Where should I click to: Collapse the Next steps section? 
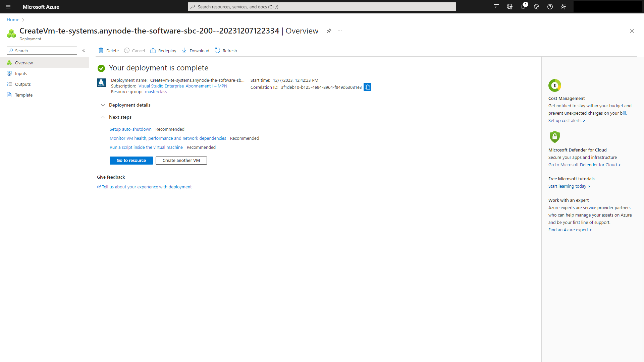click(116, 117)
